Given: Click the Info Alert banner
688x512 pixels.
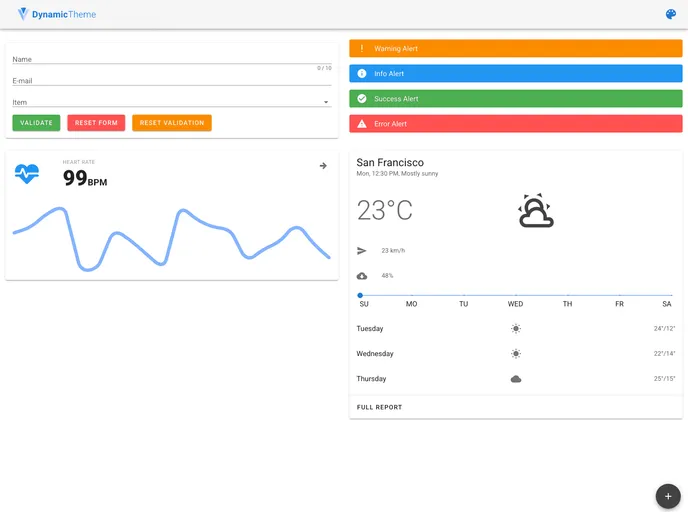Looking at the screenshot, I should 516,73.
